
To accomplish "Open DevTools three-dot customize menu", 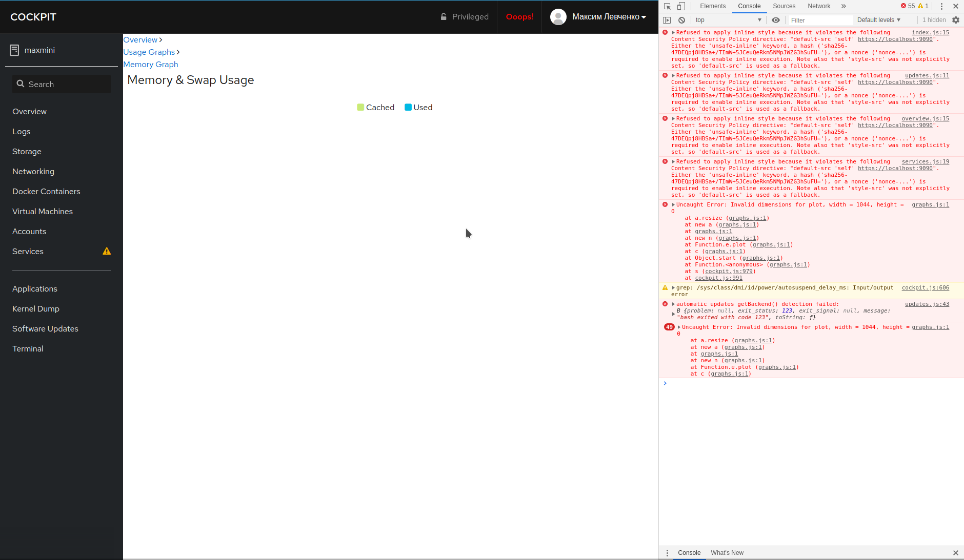I will pyautogui.click(x=941, y=6).
